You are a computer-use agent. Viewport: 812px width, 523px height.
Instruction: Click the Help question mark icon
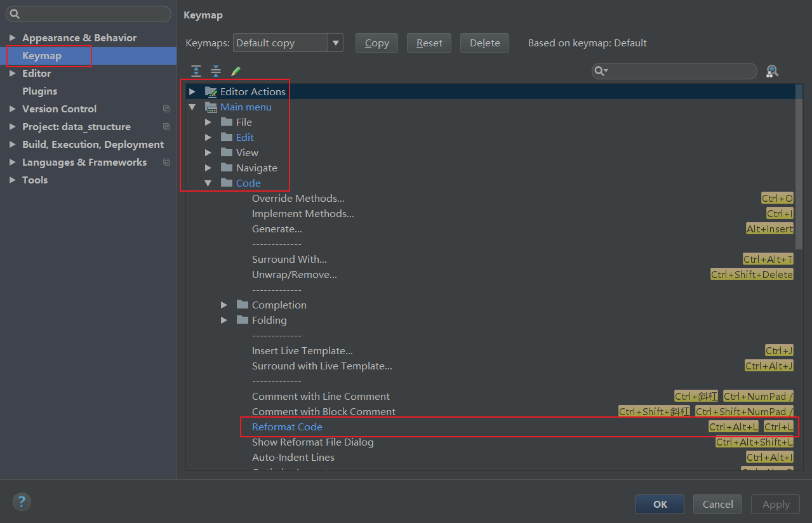point(22,501)
